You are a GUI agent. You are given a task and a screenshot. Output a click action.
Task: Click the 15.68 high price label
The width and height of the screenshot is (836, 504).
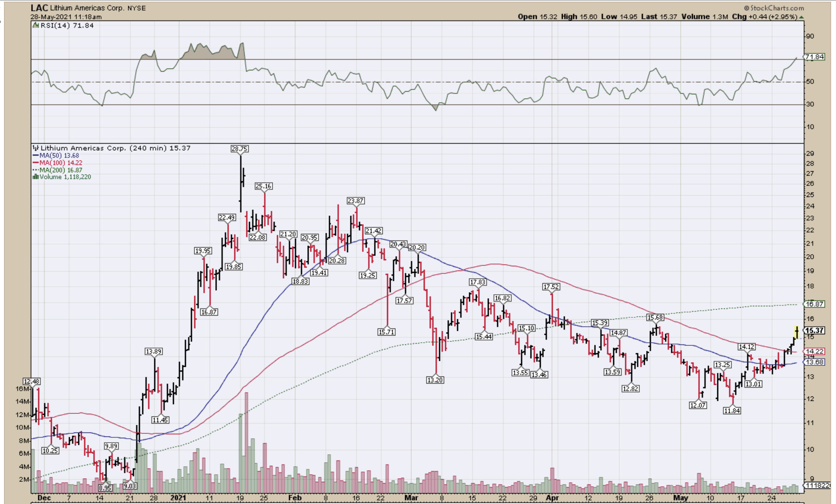[x=655, y=317]
